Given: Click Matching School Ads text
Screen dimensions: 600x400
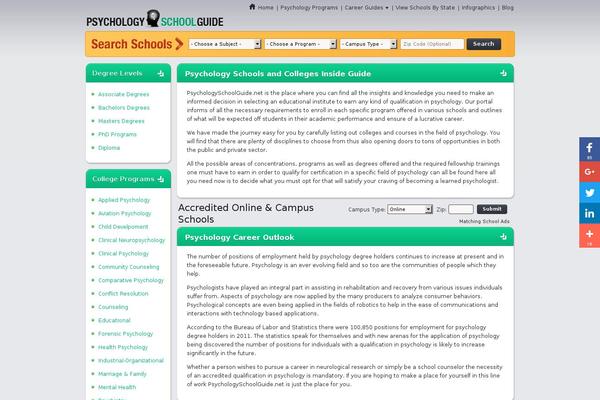Looking at the screenshot, I should pyautogui.click(x=484, y=221).
